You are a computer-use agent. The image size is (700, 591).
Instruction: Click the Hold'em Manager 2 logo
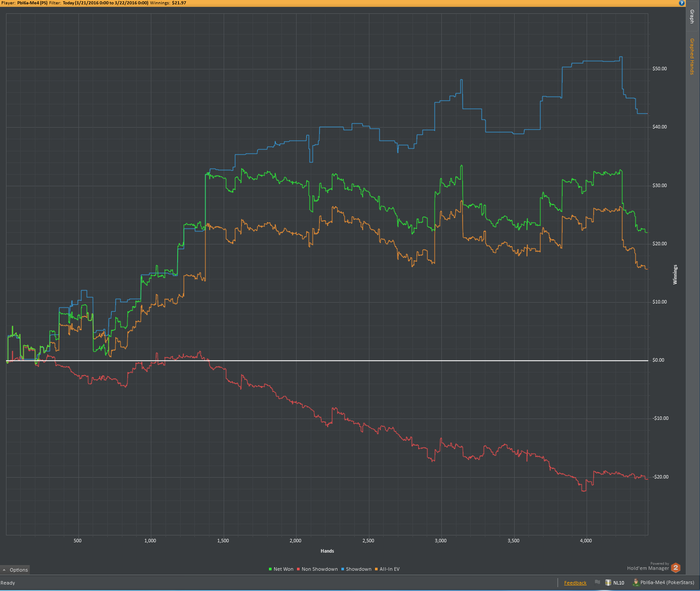pos(675,568)
